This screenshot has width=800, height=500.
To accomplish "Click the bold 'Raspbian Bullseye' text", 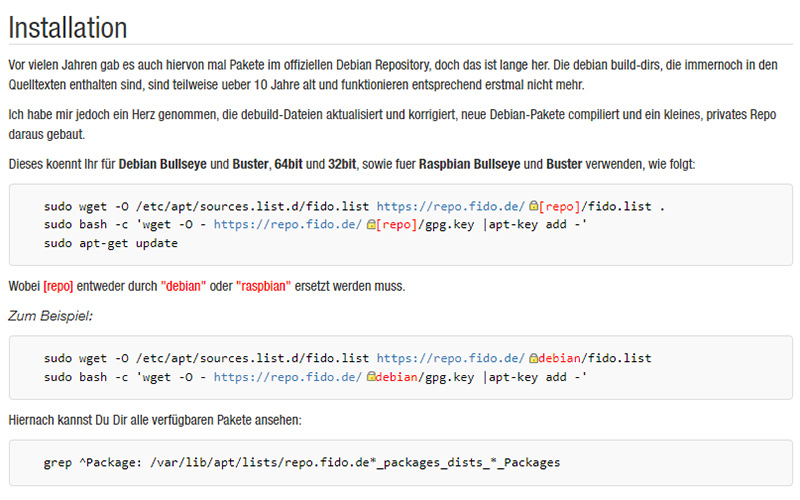I will coord(469,164).
